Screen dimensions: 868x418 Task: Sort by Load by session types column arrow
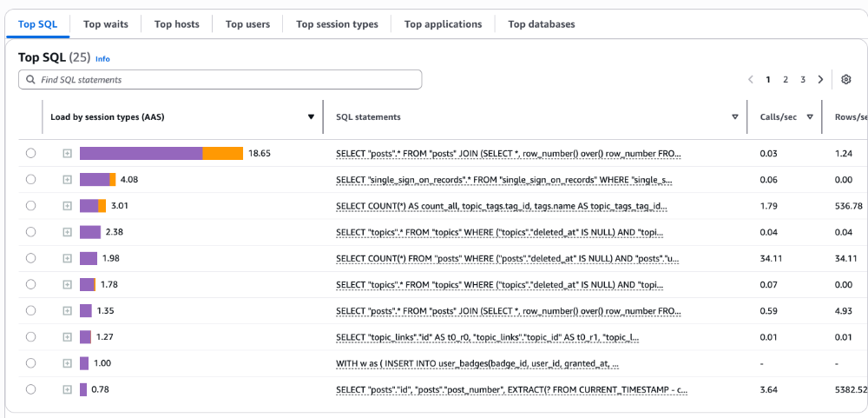pyautogui.click(x=311, y=117)
